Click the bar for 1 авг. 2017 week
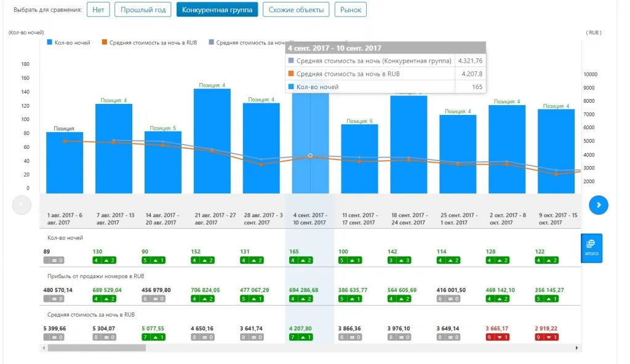 (65, 163)
